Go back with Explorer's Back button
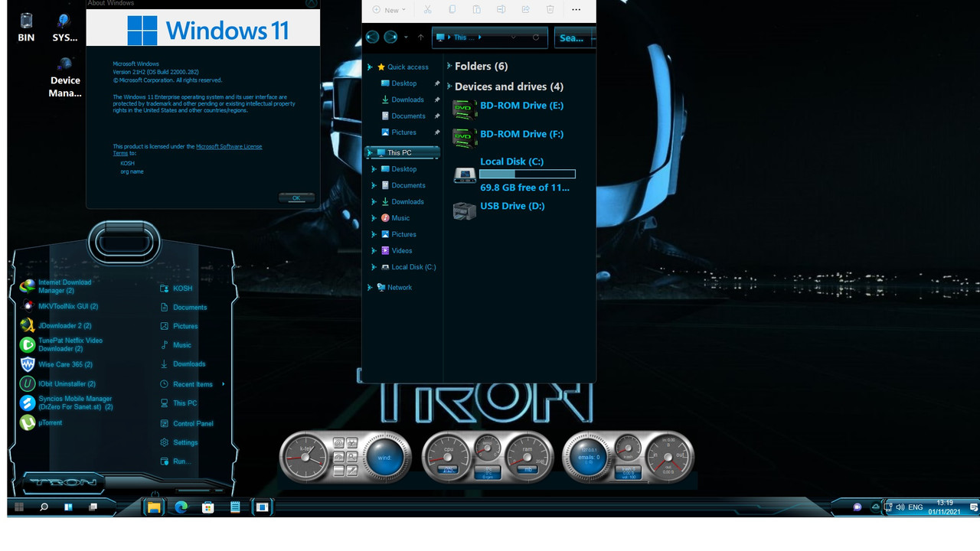This screenshot has width=980, height=551. [372, 37]
